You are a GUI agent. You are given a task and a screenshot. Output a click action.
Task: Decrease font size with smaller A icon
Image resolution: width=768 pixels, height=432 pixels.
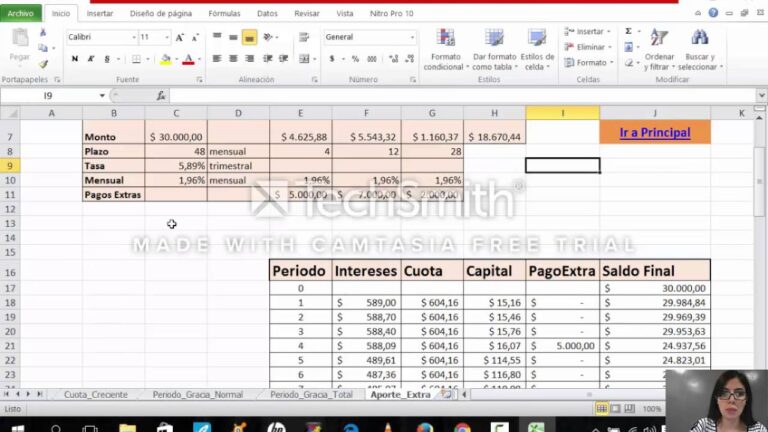[195, 37]
